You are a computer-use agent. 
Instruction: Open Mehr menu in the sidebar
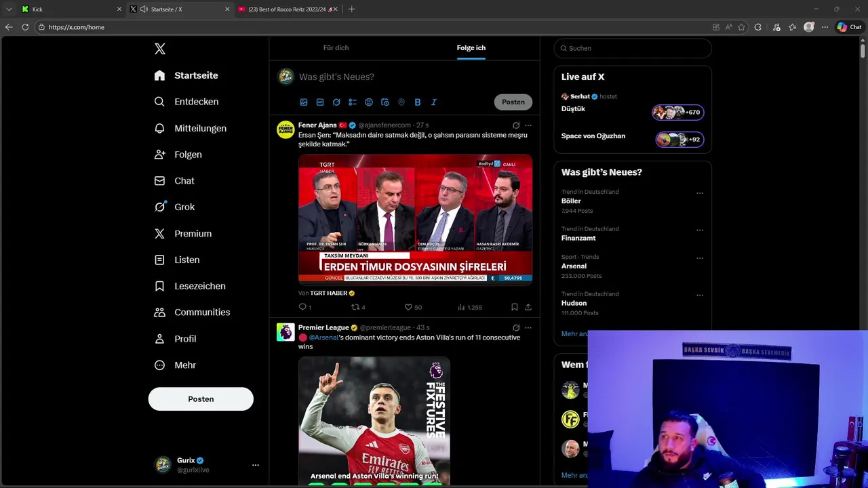tap(175, 365)
